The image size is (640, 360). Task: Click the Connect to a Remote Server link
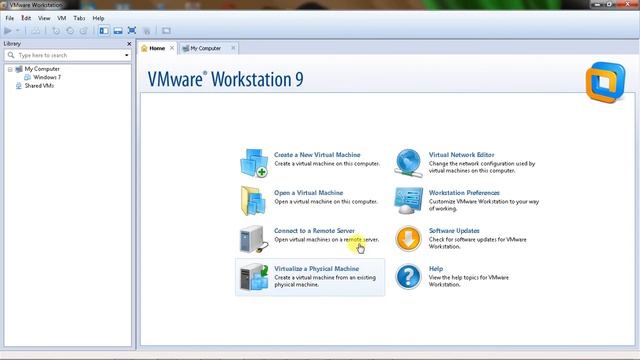pos(314,231)
